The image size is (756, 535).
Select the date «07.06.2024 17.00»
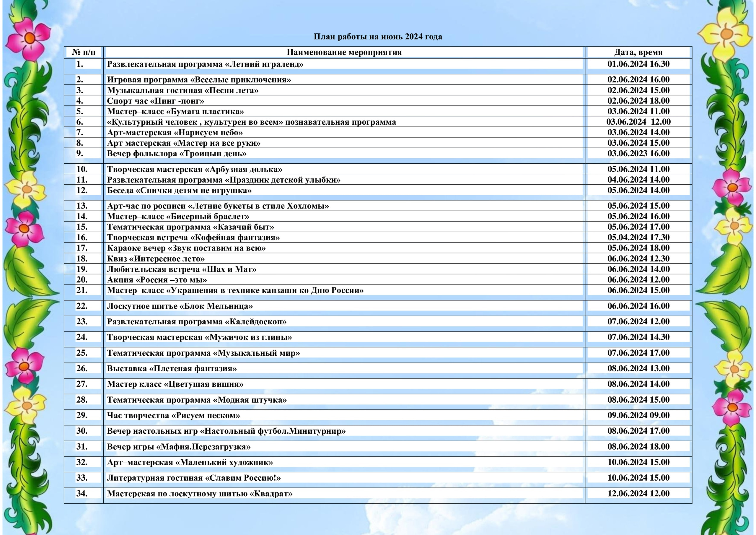pyautogui.click(x=638, y=353)
